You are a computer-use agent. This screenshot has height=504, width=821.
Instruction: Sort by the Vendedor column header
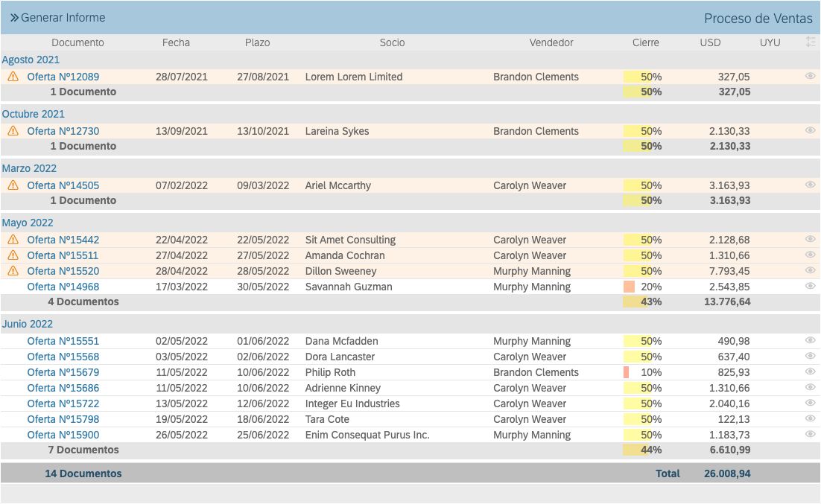point(551,42)
